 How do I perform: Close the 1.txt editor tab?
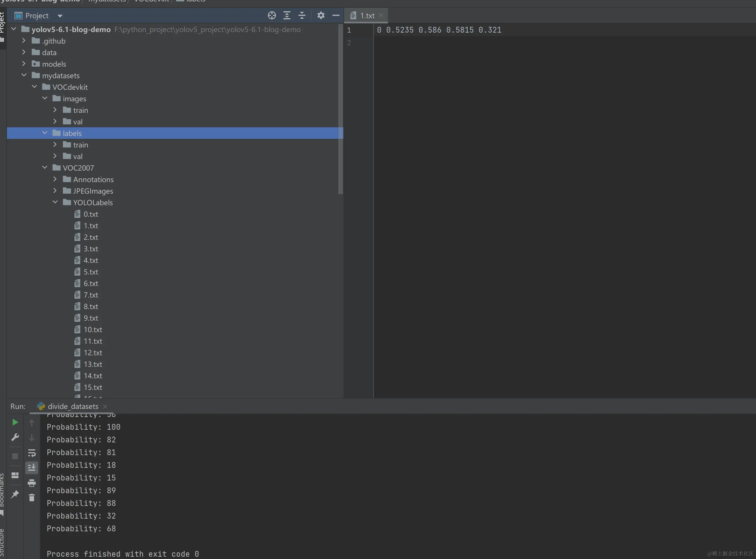pyautogui.click(x=381, y=15)
